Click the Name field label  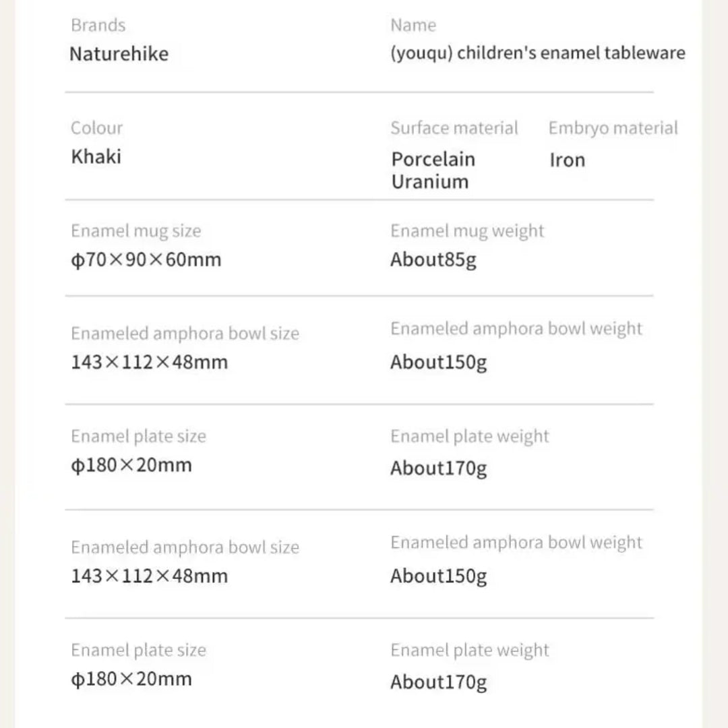(x=413, y=26)
